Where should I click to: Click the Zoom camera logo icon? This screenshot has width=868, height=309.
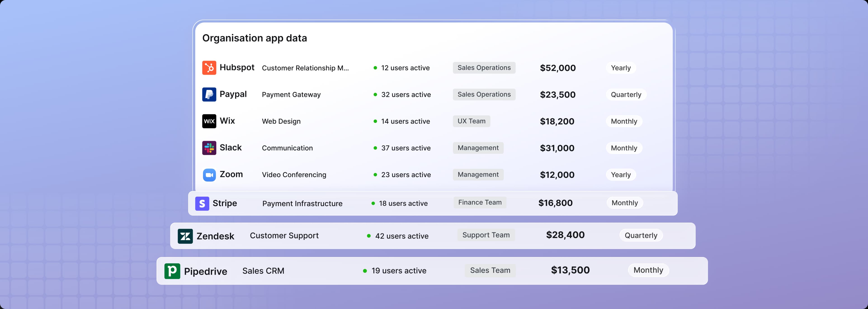point(209,175)
